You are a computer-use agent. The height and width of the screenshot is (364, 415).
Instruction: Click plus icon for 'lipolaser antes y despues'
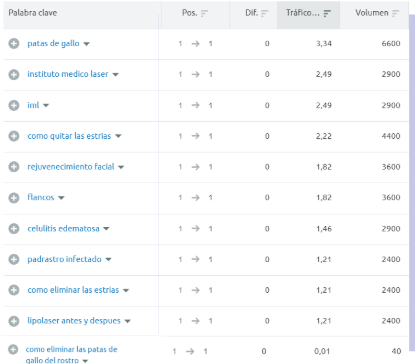[x=14, y=321]
